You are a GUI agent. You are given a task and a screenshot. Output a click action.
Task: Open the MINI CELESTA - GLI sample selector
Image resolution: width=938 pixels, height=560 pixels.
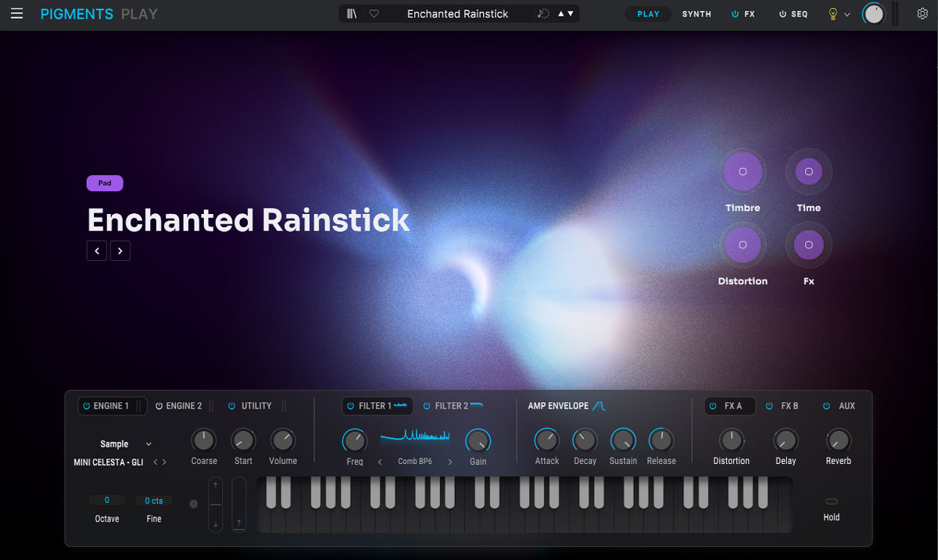coord(109,462)
